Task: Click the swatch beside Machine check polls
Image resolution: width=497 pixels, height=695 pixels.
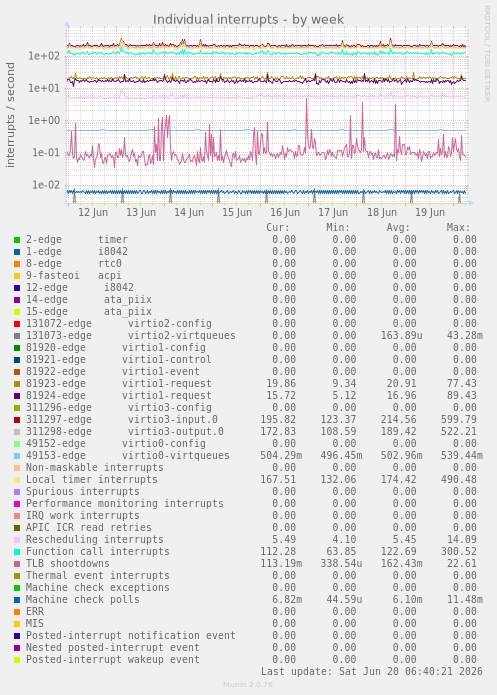Action: tap(17, 600)
